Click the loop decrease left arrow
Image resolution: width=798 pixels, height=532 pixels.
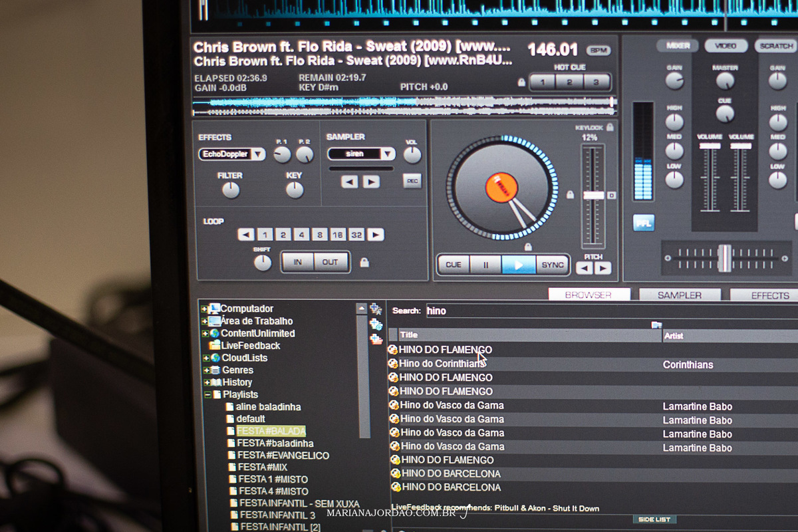point(246,235)
